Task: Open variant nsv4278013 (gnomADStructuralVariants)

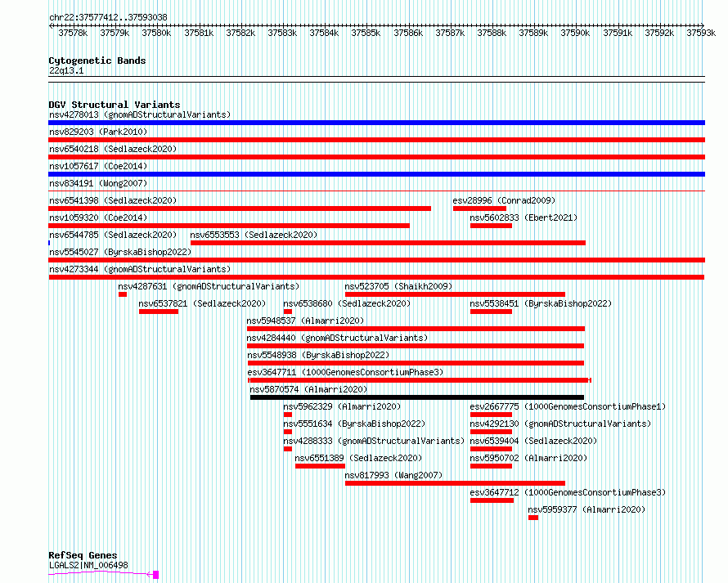Action: point(140,114)
